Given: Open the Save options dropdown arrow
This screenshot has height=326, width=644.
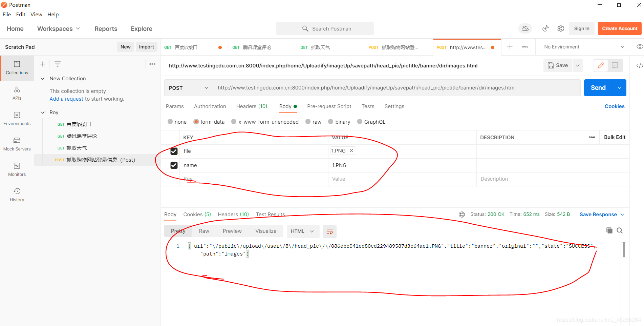Looking at the screenshot, I should point(578,65).
